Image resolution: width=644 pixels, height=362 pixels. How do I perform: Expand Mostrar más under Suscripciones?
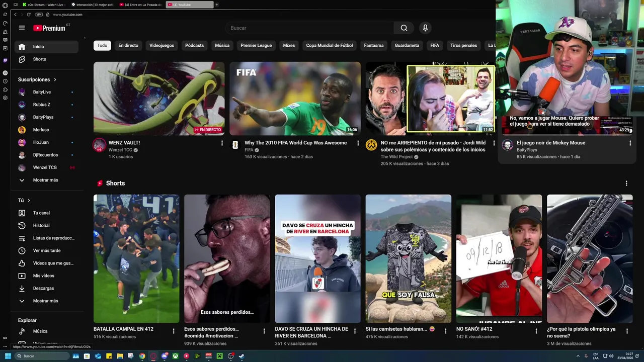click(x=46, y=180)
